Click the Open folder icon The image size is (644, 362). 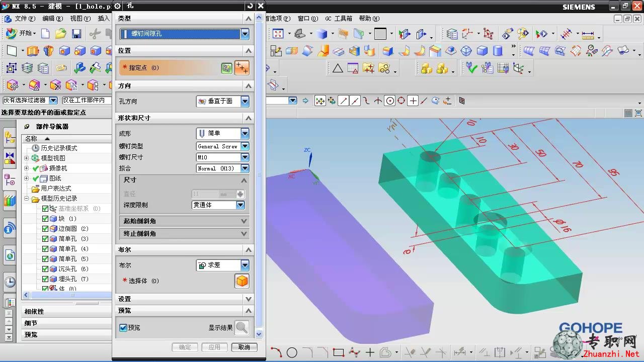coord(61,34)
